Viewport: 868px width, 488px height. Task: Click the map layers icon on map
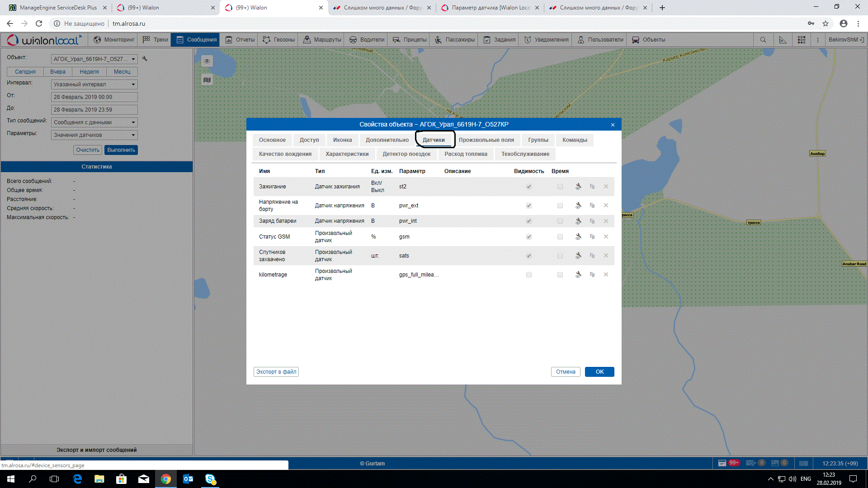point(207,80)
